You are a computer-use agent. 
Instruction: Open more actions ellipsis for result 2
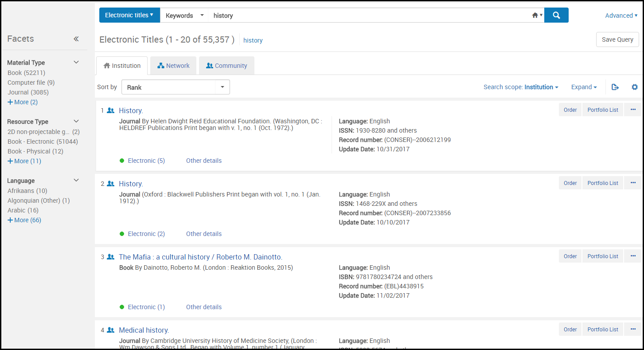click(x=633, y=183)
